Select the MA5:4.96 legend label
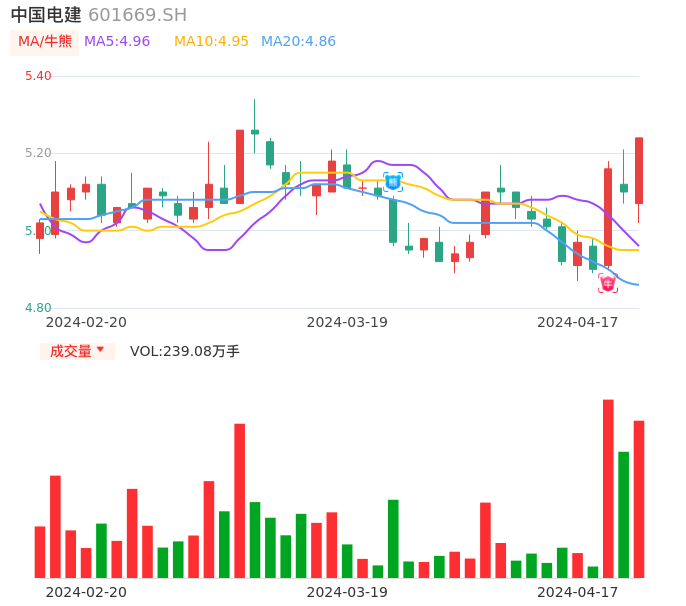The width and height of the screenshot is (686, 606). point(117,42)
